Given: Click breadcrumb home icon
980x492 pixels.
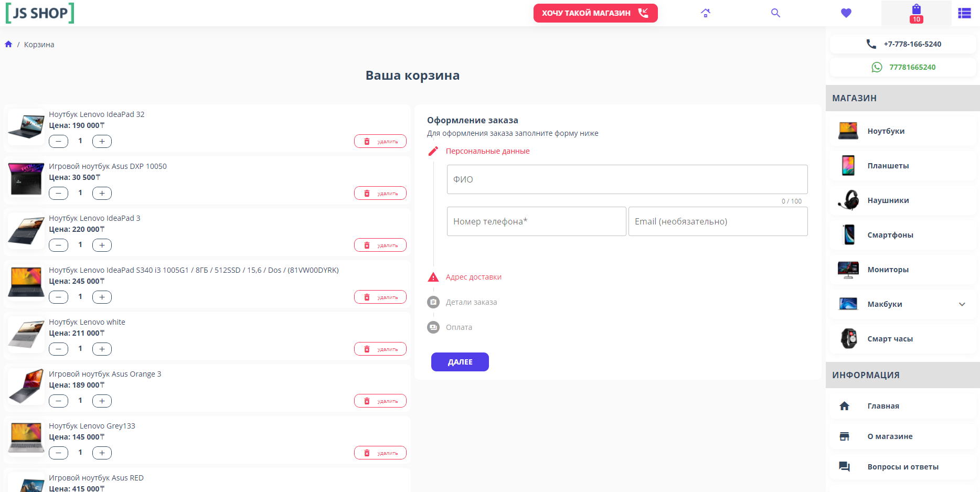Looking at the screenshot, I should (x=8, y=45).
